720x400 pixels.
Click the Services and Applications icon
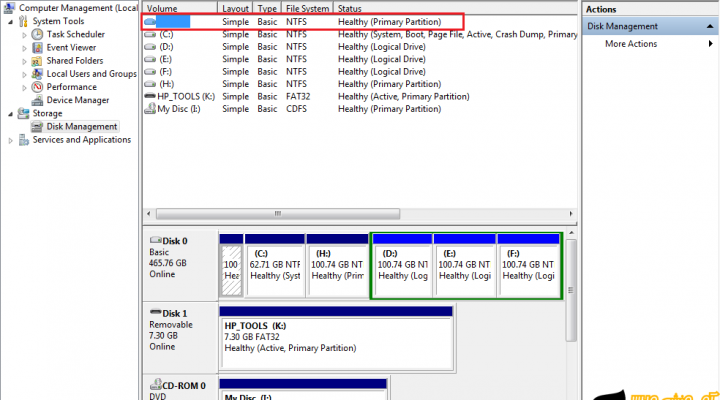click(23, 140)
